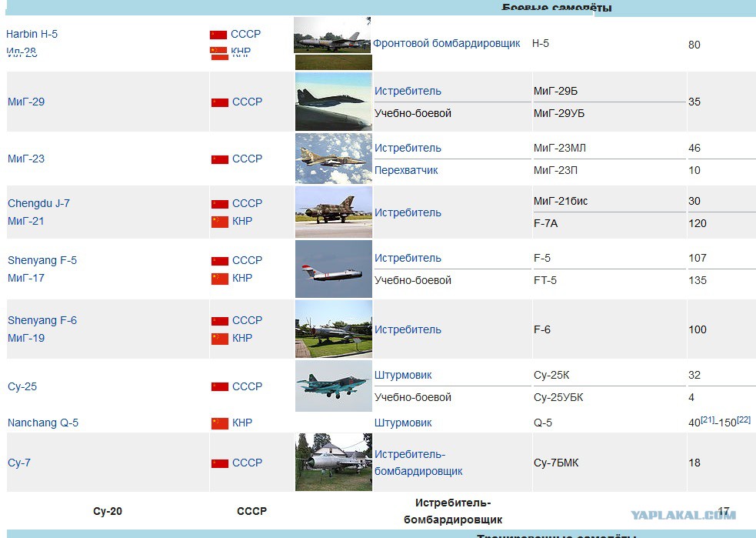Select the Су-20 cell text
The height and width of the screenshot is (538, 756).
108,512
